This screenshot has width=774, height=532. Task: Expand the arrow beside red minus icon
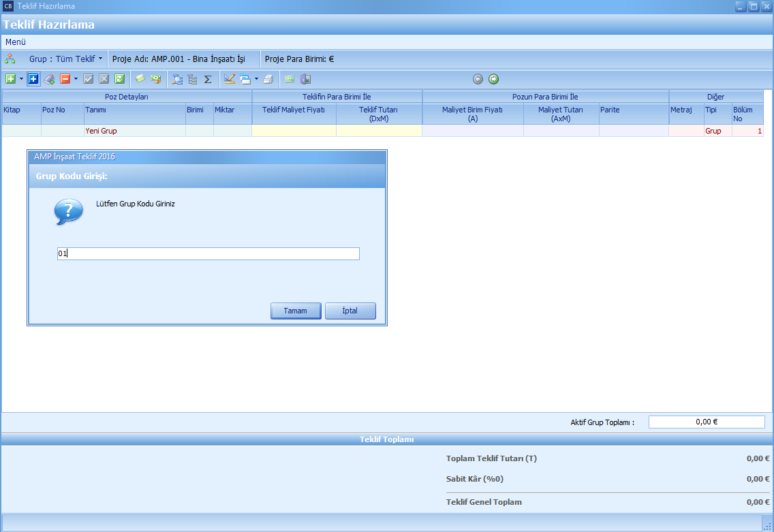76,79
